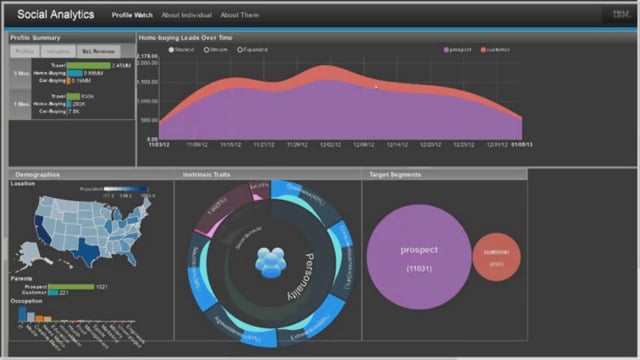640x360 pixels.
Task: Toggle the purple prospect legend swatch
Action: tap(446, 50)
